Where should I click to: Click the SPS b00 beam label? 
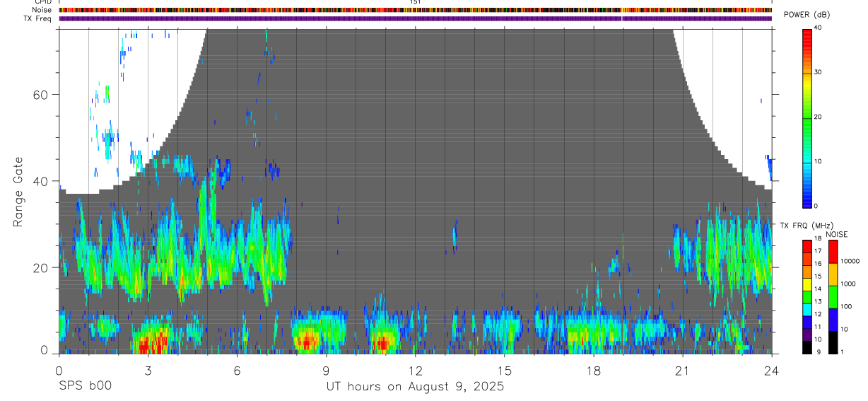pos(84,386)
